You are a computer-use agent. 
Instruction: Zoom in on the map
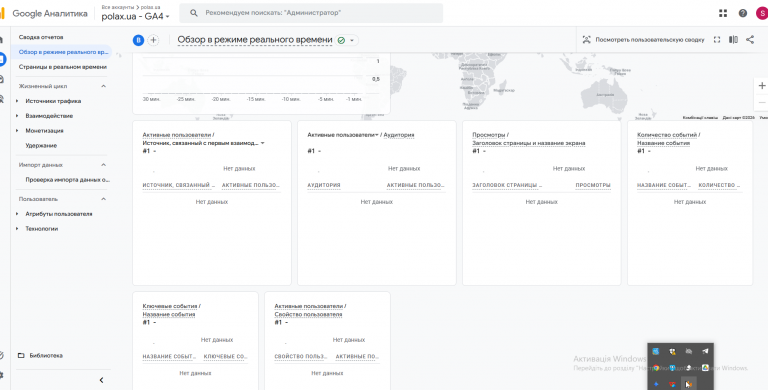point(762,86)
